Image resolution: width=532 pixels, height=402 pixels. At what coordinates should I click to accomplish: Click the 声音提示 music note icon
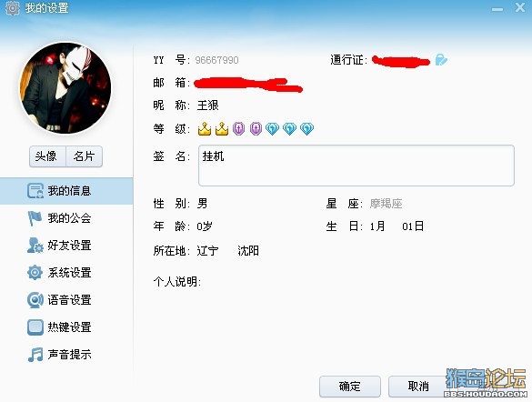click(35, 355)
